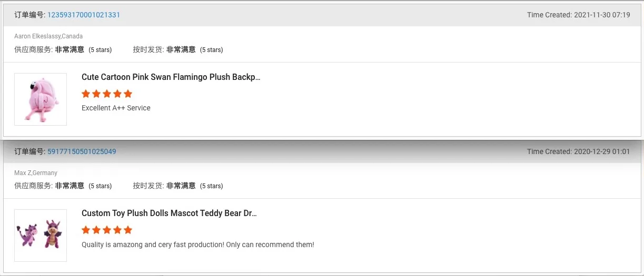Click first star of flamingo backpack rating
The image size is (644, 276).
click(x=86, y=94)
